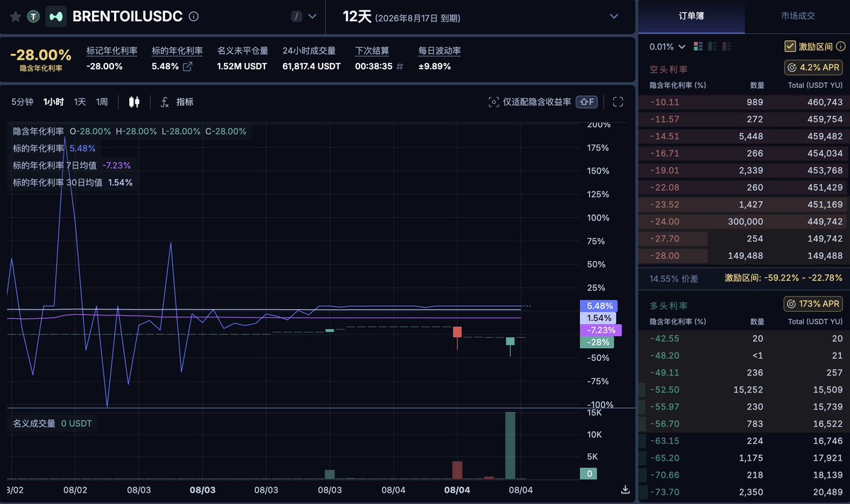Show both sides order book layout
This screenshot has height=504, width=850.
[x=698, y=47]
